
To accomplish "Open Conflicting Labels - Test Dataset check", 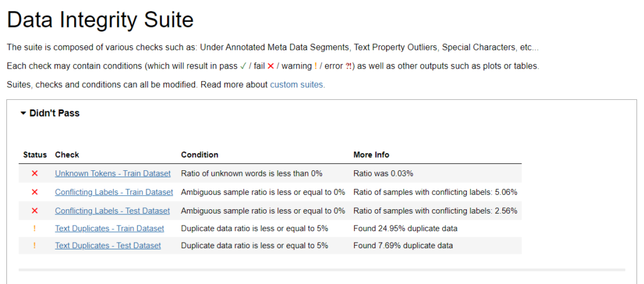I will pyautogui.click(x=112, y=211).
